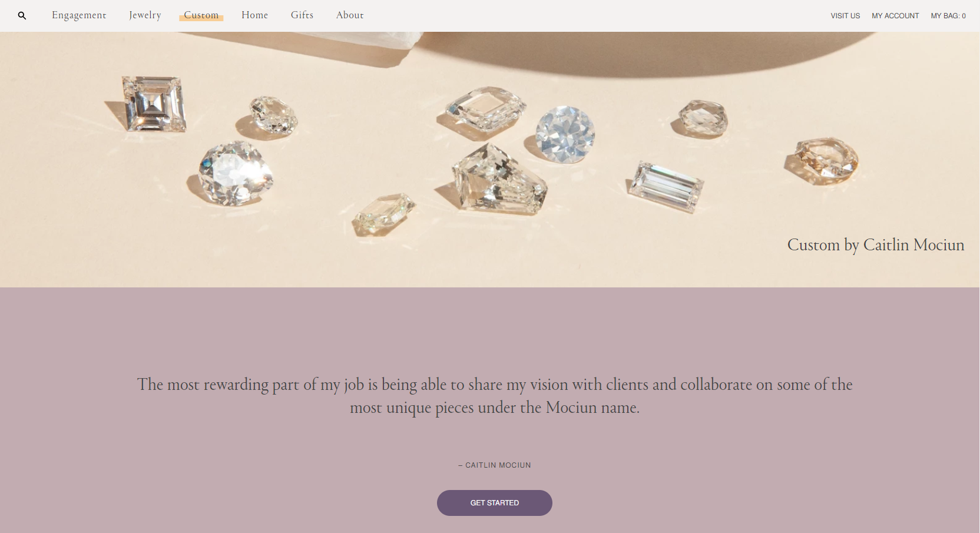Go to Visit Us link
The height and width of the screenshot is (533, 980).
[x=845, y=16]
